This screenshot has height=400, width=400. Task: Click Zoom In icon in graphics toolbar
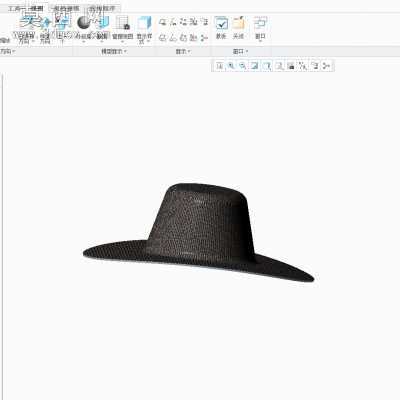[x=231, y=66]
